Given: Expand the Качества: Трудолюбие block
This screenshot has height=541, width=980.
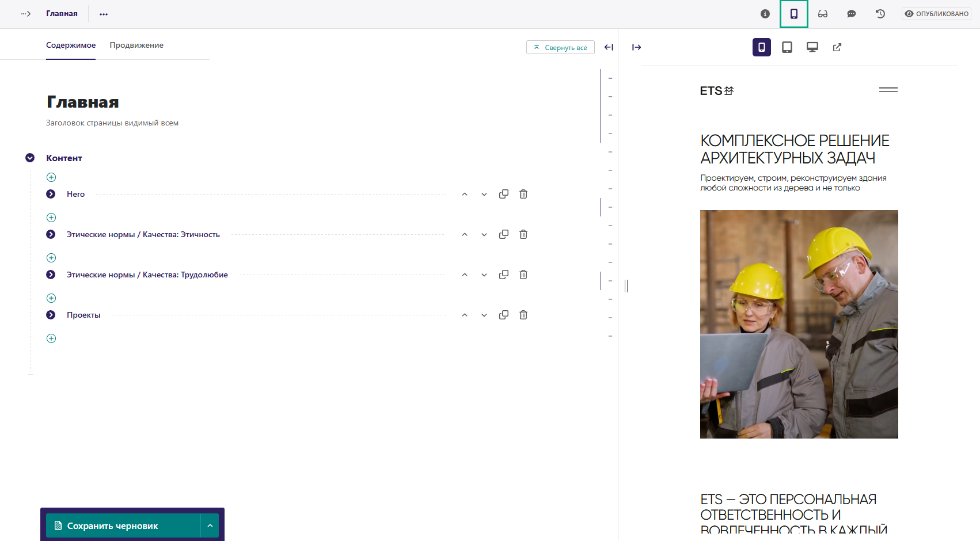Looking at the screenshot, I should [51, 275].
